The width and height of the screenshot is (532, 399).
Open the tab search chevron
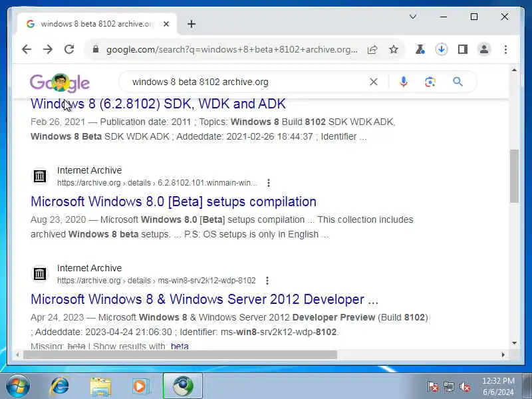413,17
